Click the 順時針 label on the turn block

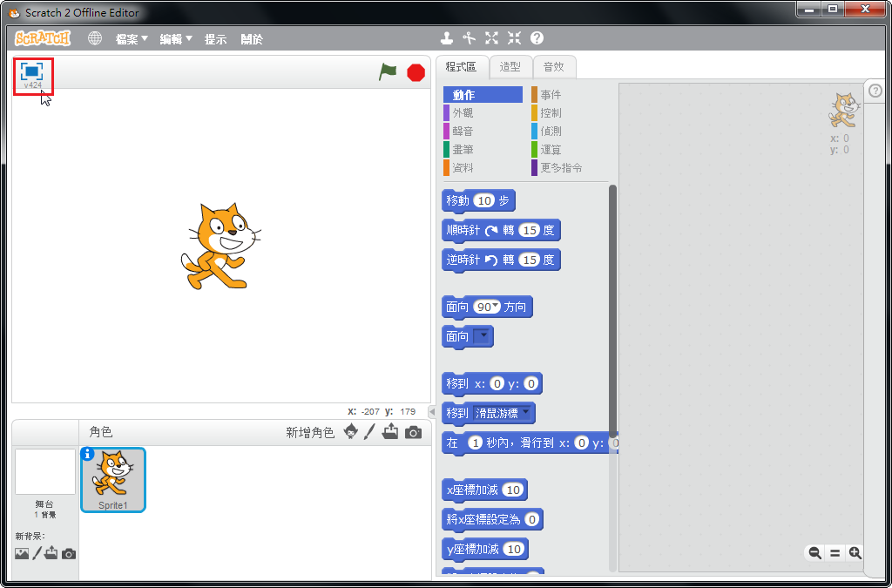point(463,230)
